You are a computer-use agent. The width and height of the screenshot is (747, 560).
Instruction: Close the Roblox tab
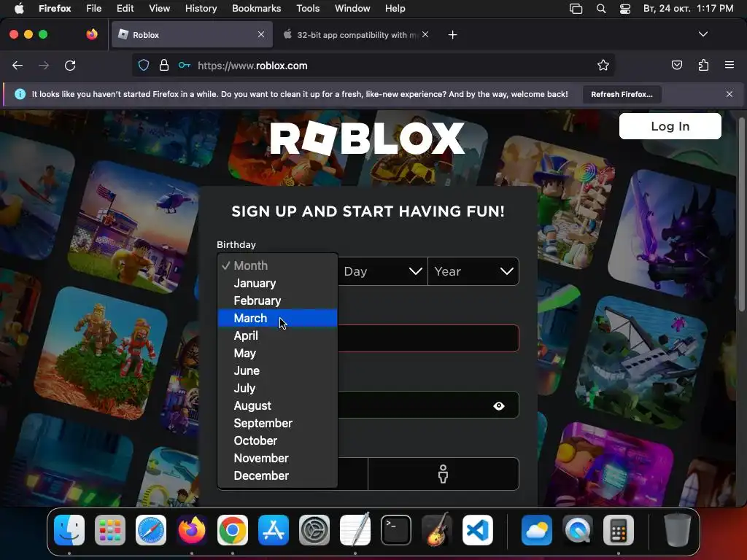(261, 34)
